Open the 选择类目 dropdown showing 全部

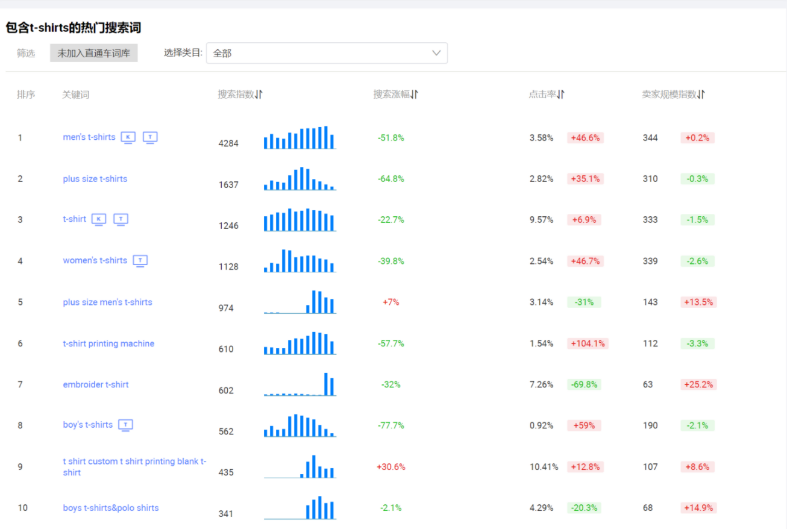point(327,53)
